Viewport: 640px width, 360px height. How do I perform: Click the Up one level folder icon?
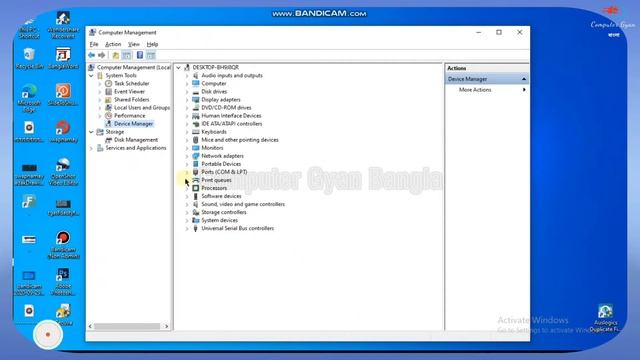[x=116, y=55]
